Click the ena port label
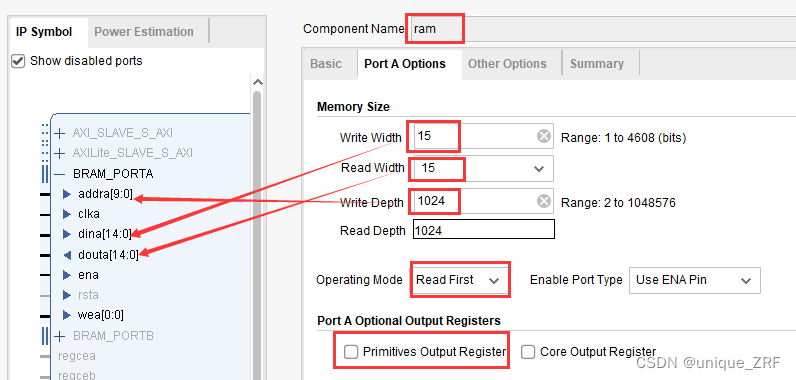 point(88,275)
